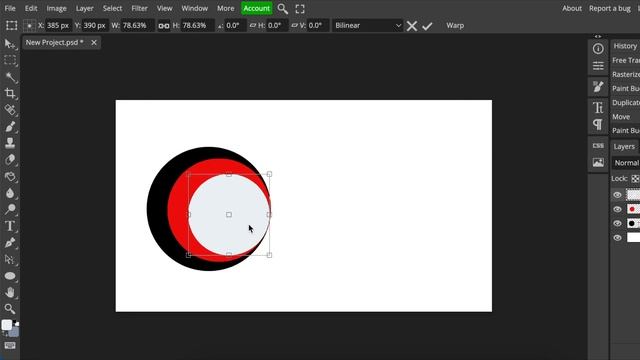Select the Hand tool
The image size is (640, 360).
[10, 292]
